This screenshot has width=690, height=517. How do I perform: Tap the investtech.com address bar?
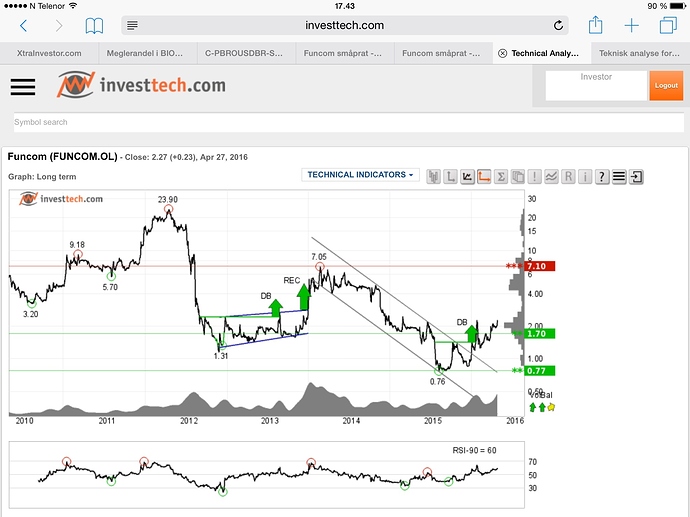coord(345,26)
